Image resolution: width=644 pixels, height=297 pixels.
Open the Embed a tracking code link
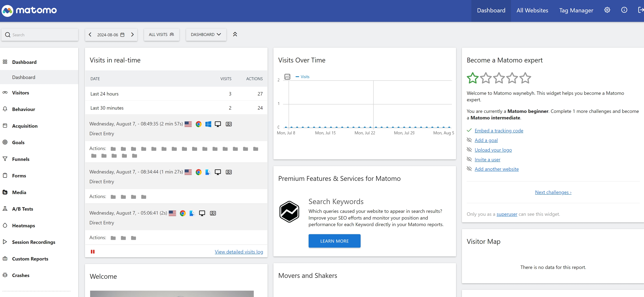(499, 131)
